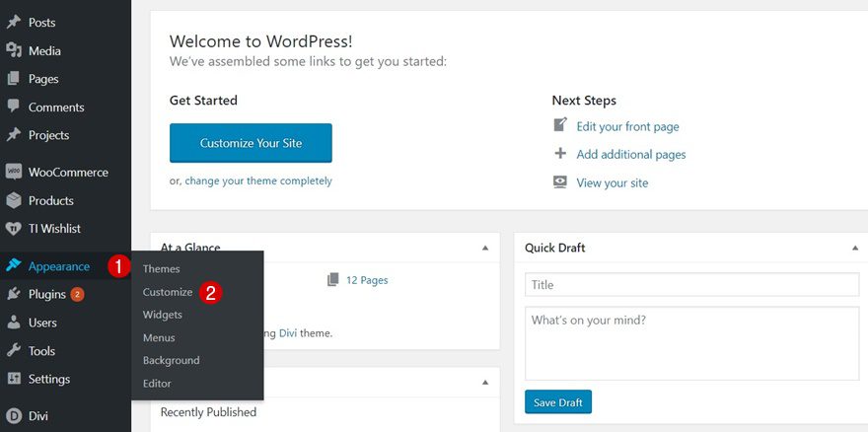This screenshot has width=868, height=432.
Task: Click the Quick Draft Title field
Action: point(691,285)
